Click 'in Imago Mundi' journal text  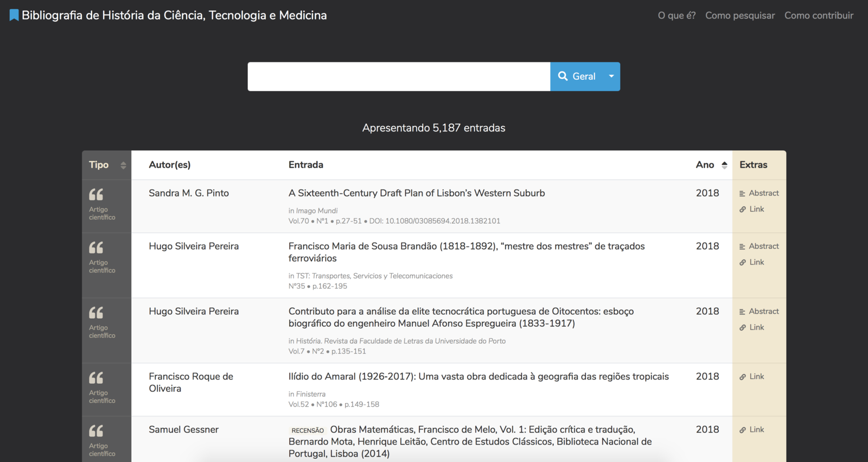click(313, 211)
